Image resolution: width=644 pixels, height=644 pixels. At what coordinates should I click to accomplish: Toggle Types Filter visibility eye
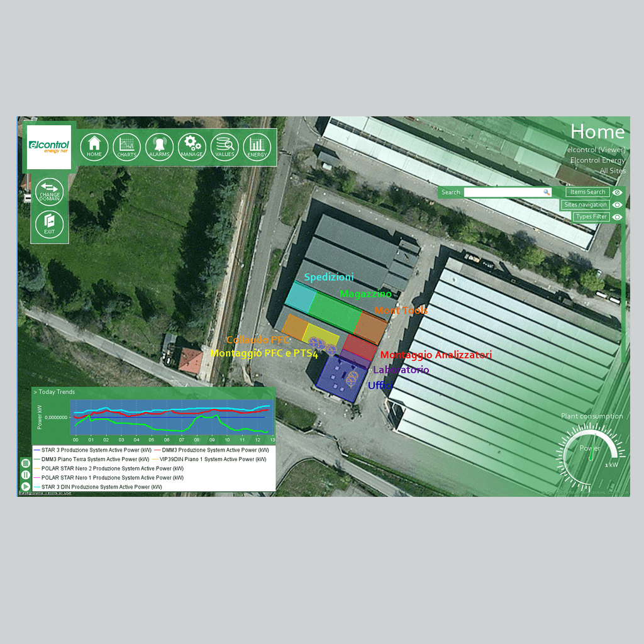pos(618,217)
